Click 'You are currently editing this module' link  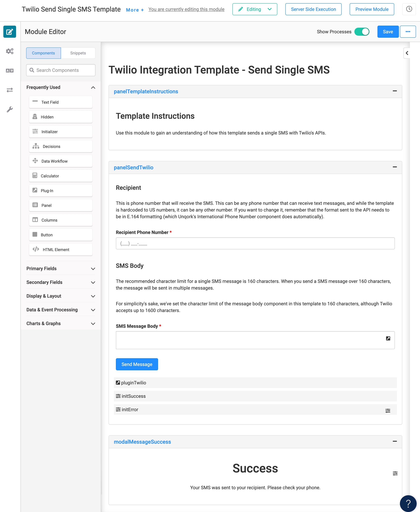(x=186, y=9)
